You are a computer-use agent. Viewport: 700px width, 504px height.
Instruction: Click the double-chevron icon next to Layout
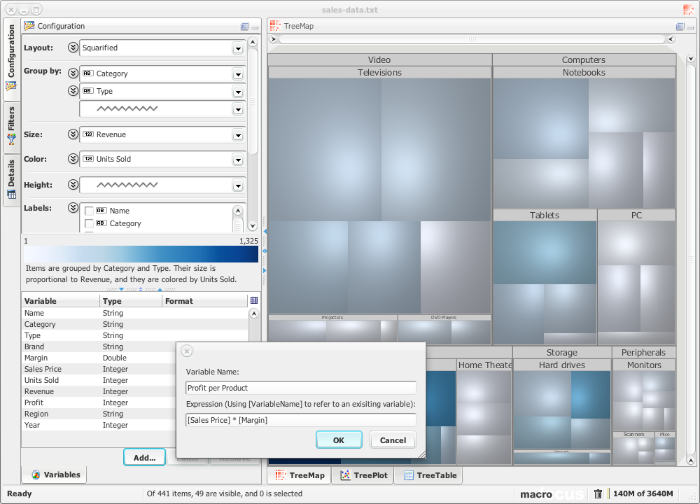tap(73, 47)
